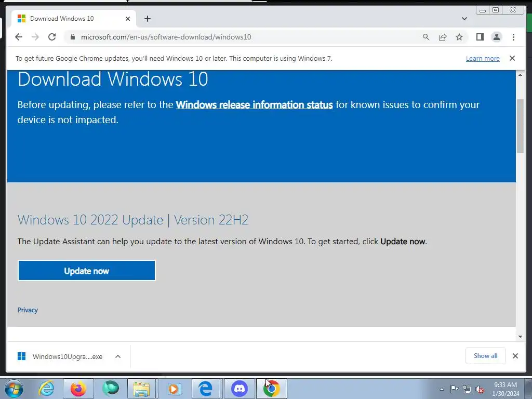
Task: Open Windows Media Player from taskbar
Action: (x=174, y=389)
